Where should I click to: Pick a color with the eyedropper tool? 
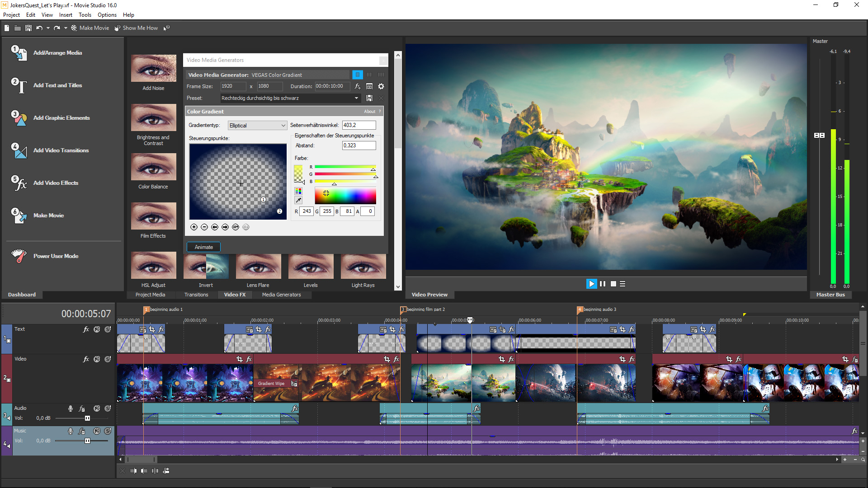click(298, 200)
